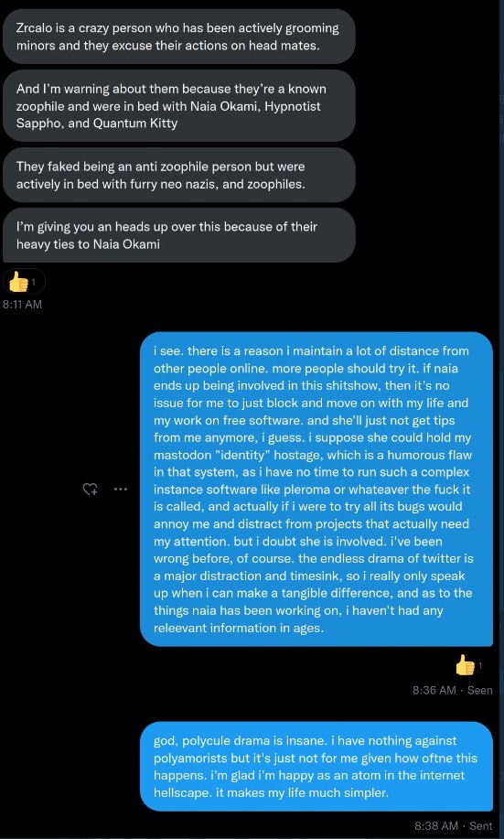Click the '8:38 AM · Sent' status

click(453, 826)
